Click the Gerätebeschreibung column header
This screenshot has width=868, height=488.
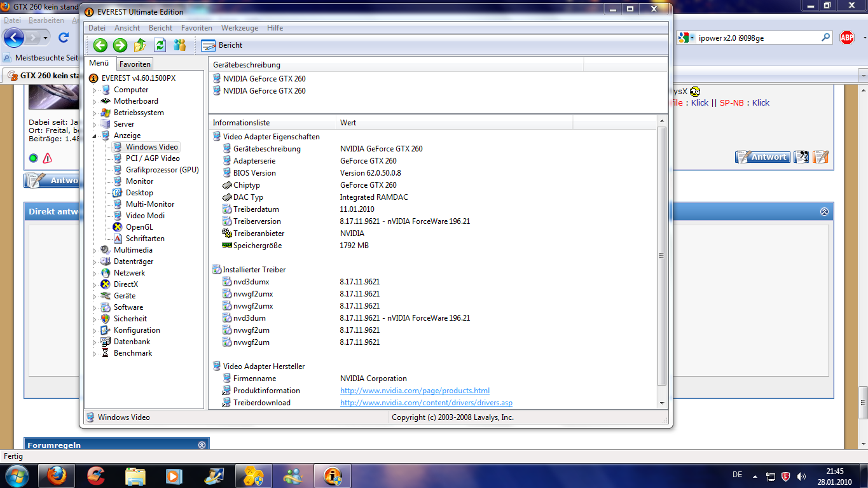(x=396, y=65)
